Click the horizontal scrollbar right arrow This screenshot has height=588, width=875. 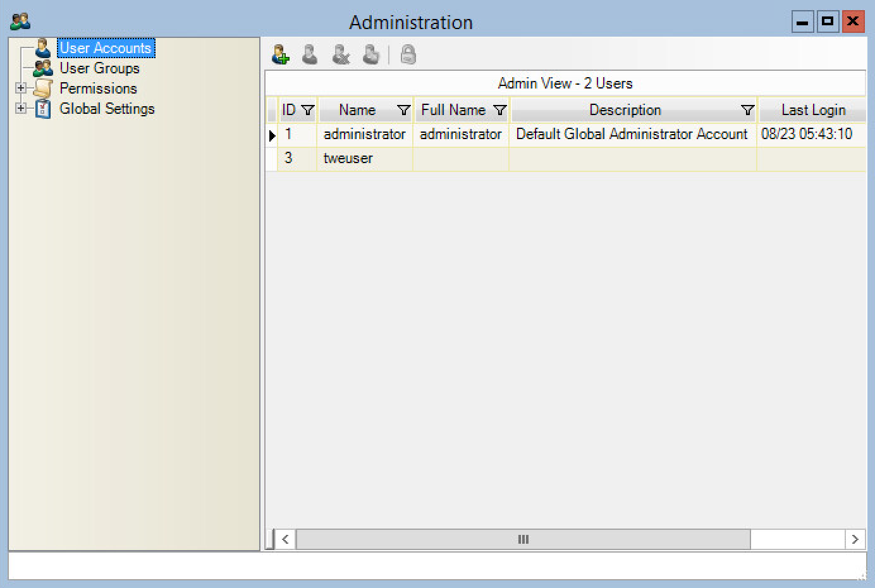coord(855,539)
